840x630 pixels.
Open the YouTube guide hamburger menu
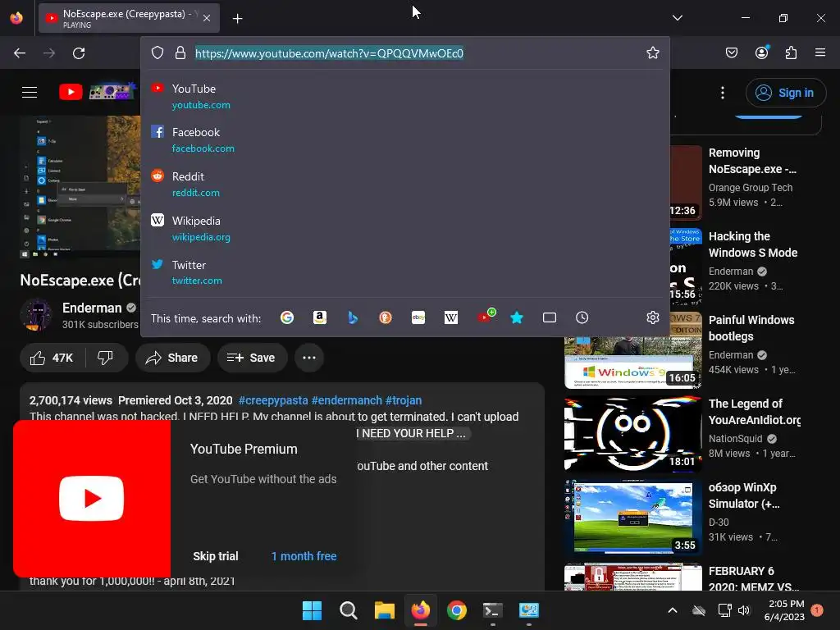pos(30,92)
